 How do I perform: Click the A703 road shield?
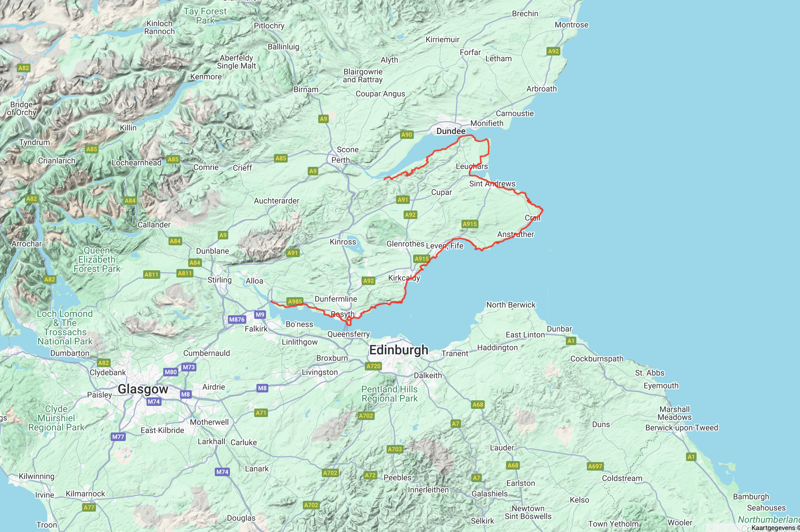(395, 449)
